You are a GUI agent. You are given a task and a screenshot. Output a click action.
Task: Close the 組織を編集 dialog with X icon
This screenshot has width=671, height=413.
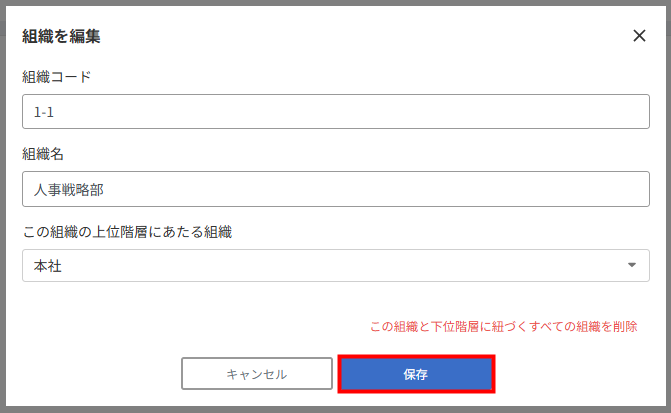639,36
